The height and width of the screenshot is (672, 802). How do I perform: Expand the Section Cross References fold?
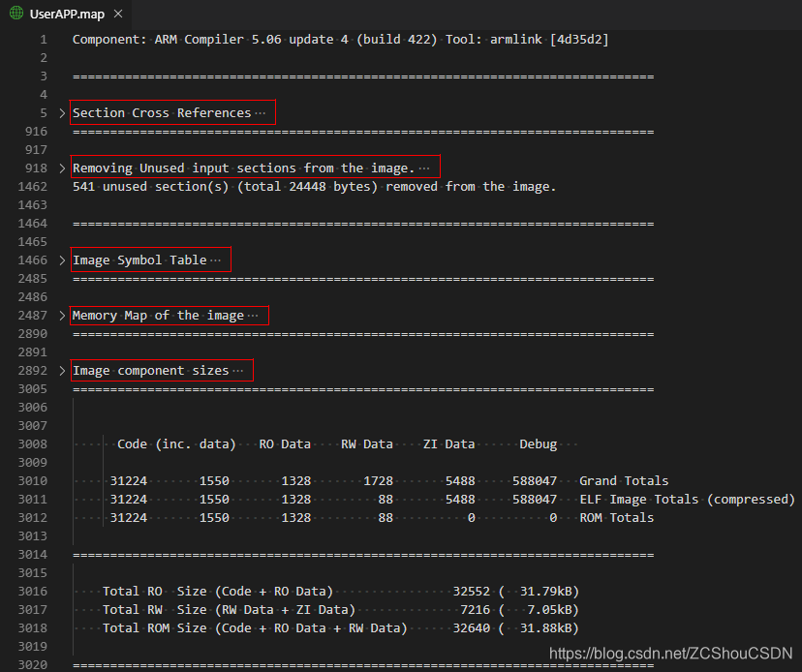tap(62, 113)
